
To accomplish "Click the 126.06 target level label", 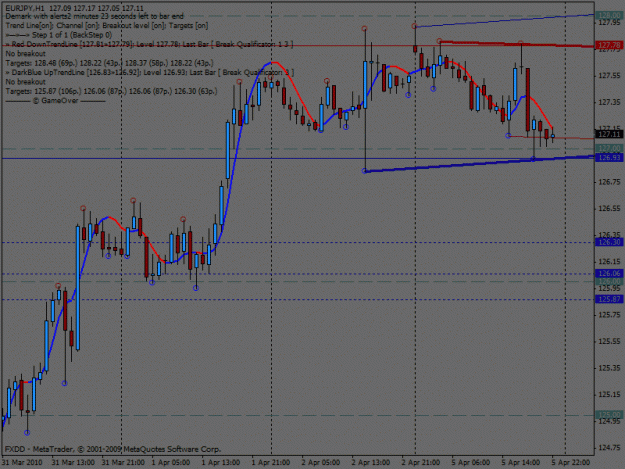I will point(609,273).
